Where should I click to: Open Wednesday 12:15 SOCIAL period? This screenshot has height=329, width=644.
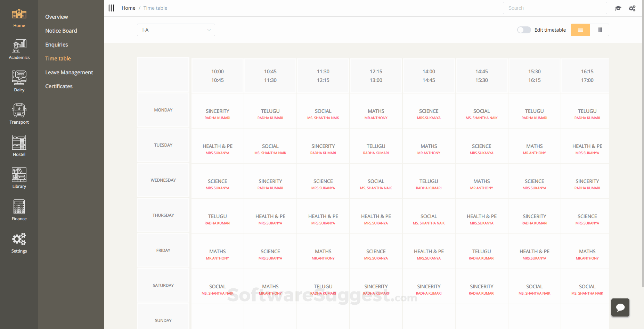pos(376,181)
